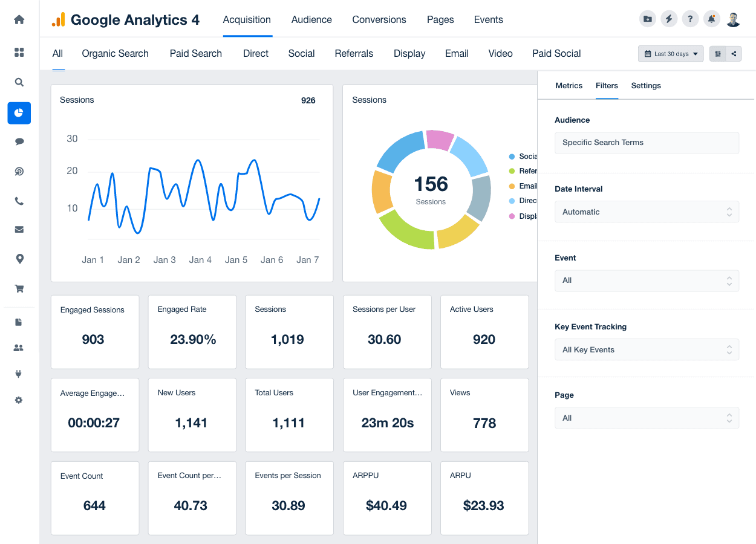Open the chat messages sidebar icon
This screenshot has height=544, width=756.
pos(19,141)
